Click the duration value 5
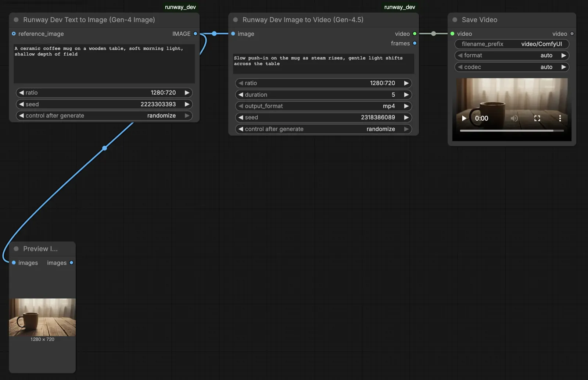This screenshot has width=588, height=380. 393,95
